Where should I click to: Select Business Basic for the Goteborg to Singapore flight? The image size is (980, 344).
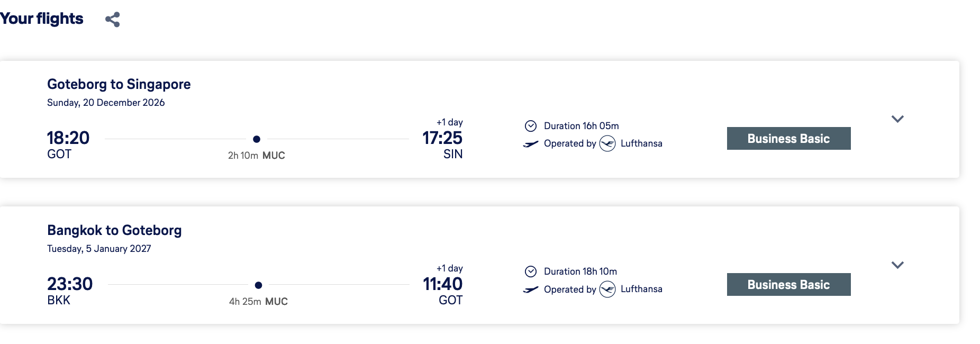tap(788, 139)
